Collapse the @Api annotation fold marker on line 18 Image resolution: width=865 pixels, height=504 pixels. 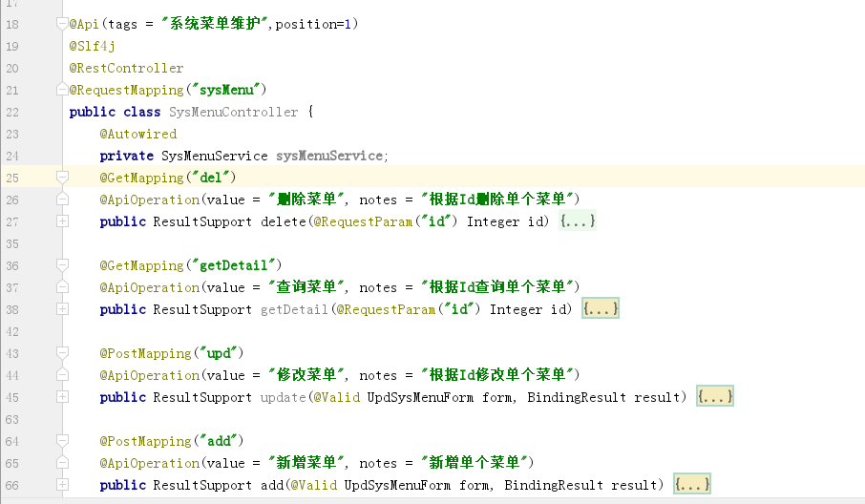[62, 23]
